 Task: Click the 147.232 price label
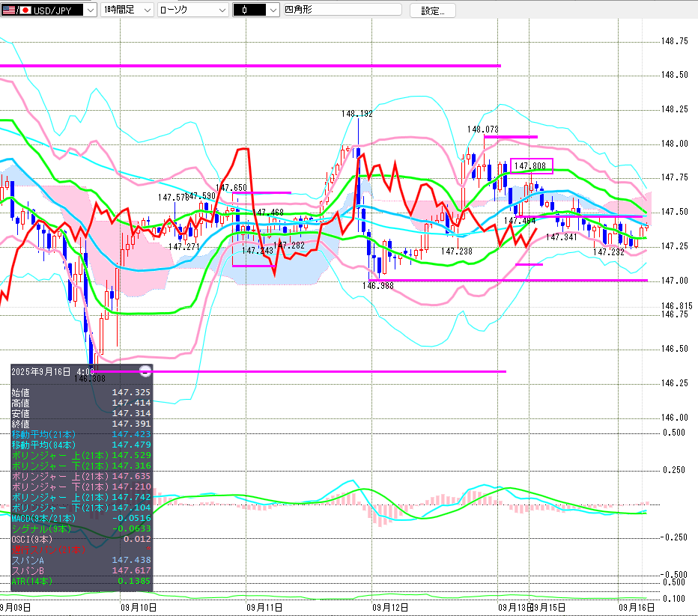609,253
